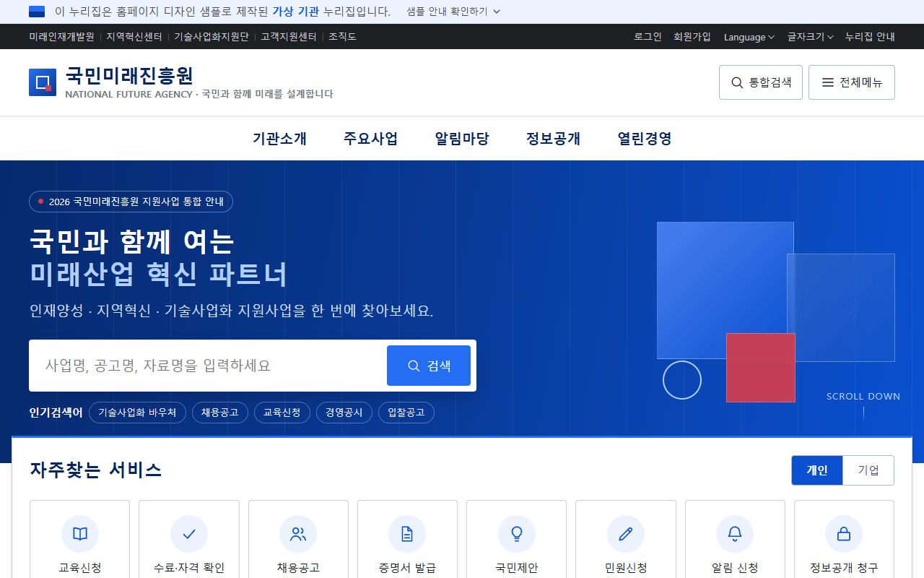Select popular keyword 기술사업화 바우처
924x578 pixels.
(x=137, y=413)
